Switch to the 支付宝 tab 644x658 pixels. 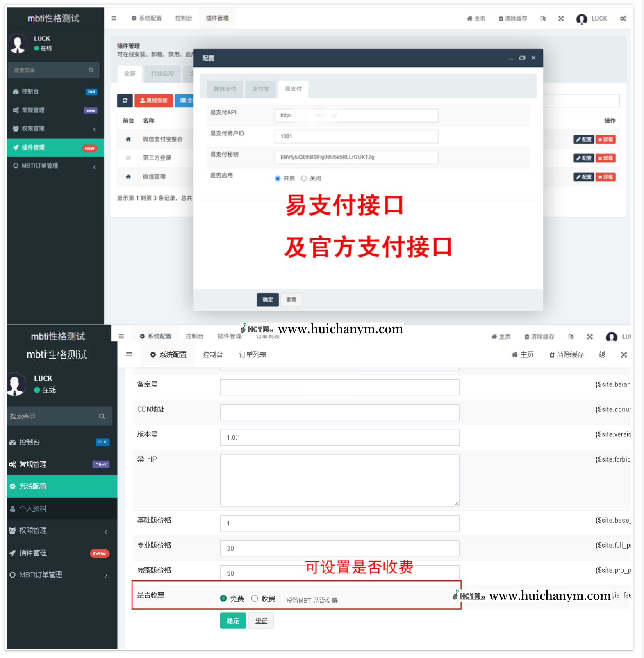point(260,89)
